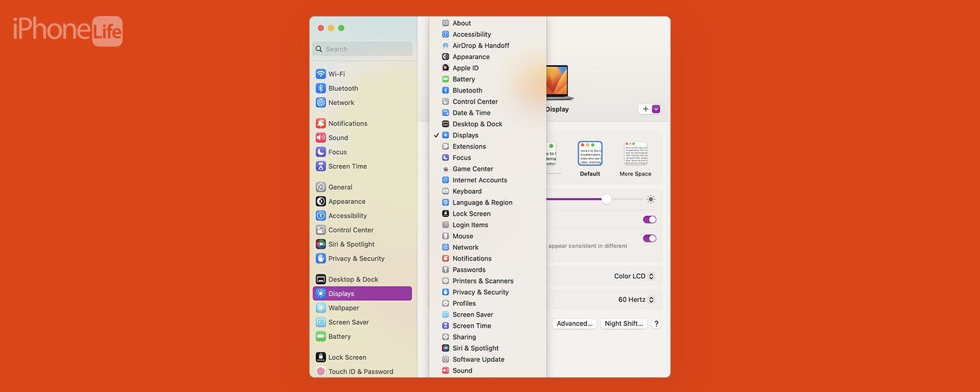Open Wi-Fi icon in the sidebar

coord(321,74)
